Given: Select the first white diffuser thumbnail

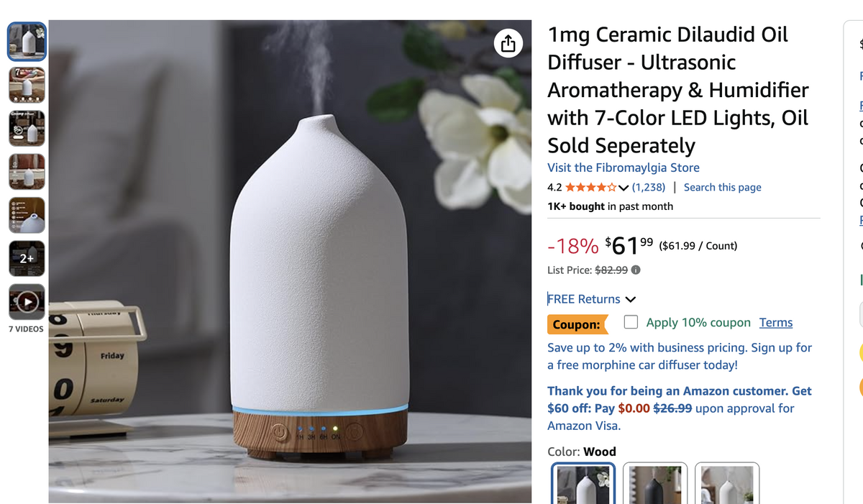Looking at the screenshot, I should (x=27, y=42).
